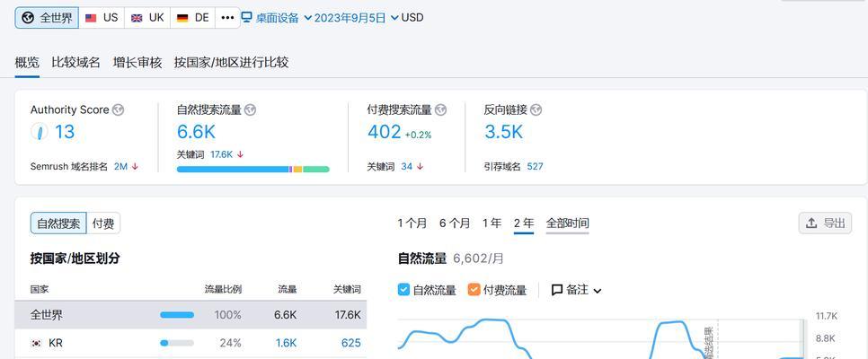Switch to 付费 toggle view
This screenshot has width=868, height=359.
coord(103,223)
